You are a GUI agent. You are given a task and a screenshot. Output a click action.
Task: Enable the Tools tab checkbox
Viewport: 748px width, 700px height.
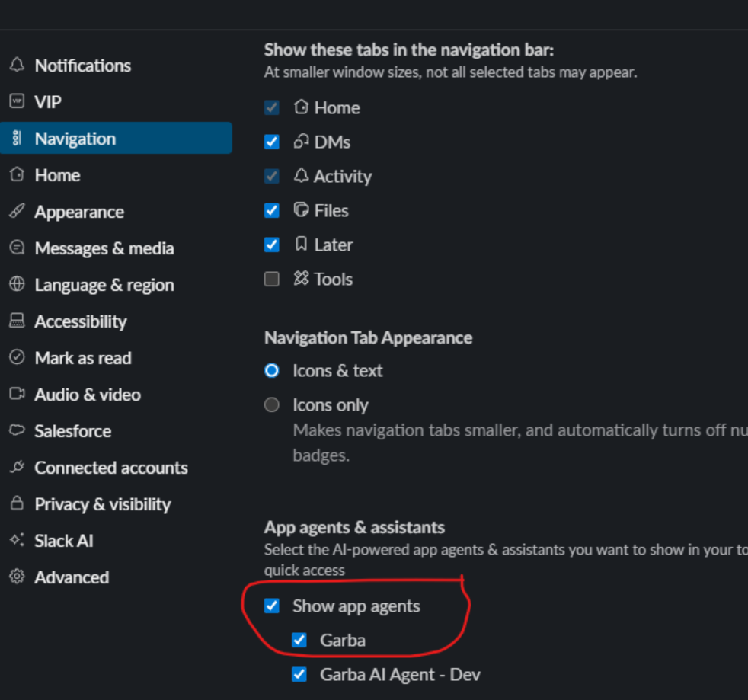coord(272,280)
